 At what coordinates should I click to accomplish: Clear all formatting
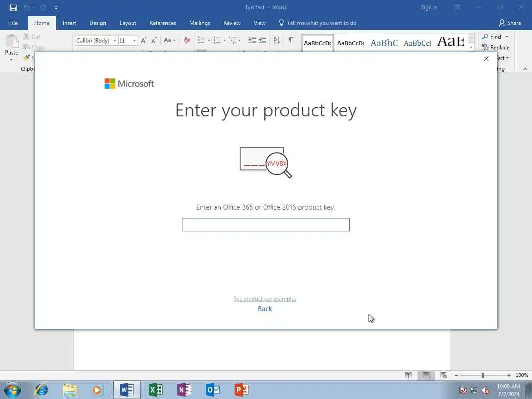click(x=187, y=40)
